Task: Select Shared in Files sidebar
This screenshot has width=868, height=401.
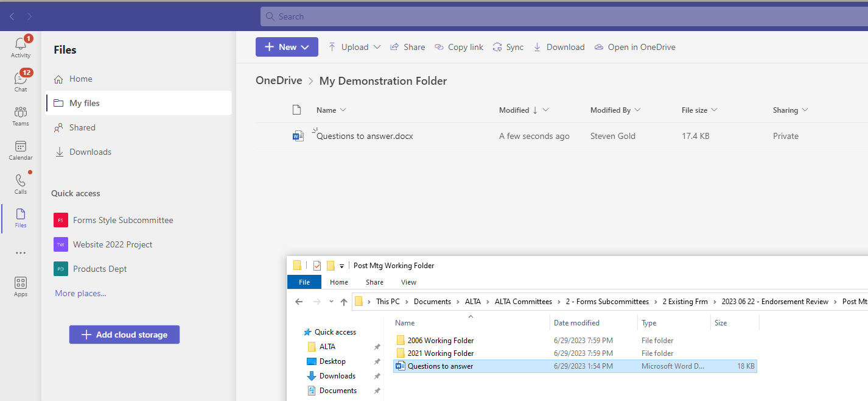Action: tap(138, 127)
